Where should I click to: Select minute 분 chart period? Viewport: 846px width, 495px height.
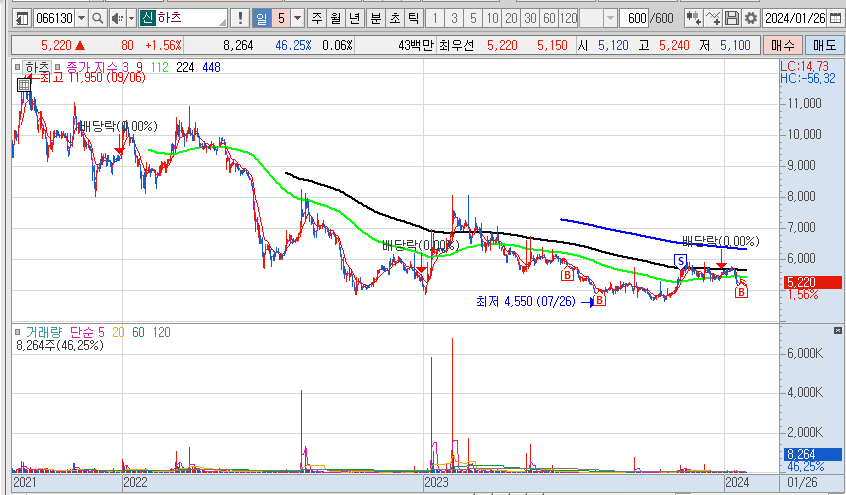[376, 18]
